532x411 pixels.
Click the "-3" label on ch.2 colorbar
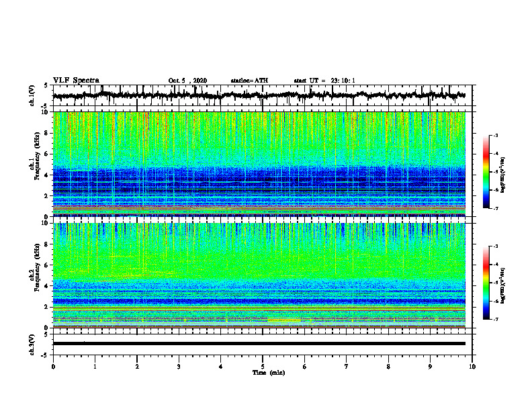[496, 246]
